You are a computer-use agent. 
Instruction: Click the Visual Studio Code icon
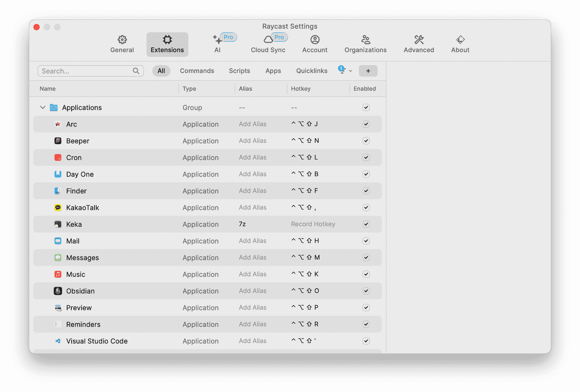(x=58, y=341)
